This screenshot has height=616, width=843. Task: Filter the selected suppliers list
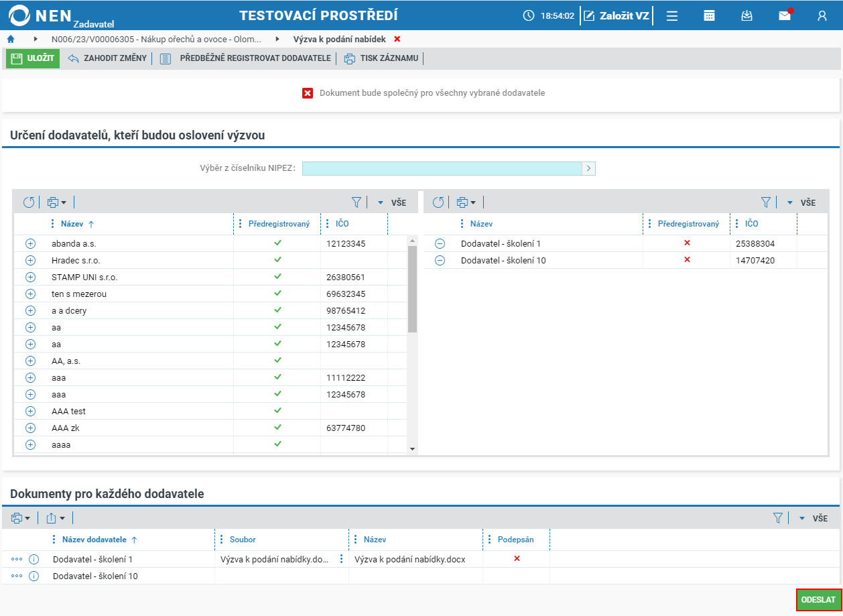pos(765,202)
